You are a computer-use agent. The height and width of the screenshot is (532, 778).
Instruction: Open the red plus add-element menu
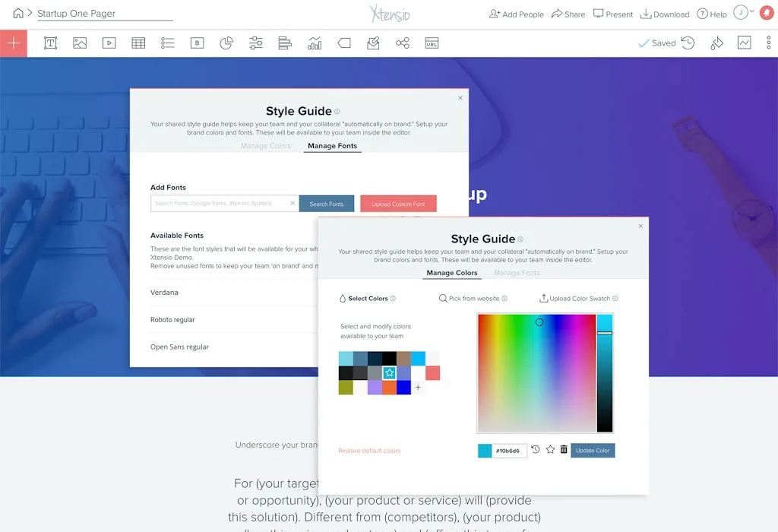14,43
